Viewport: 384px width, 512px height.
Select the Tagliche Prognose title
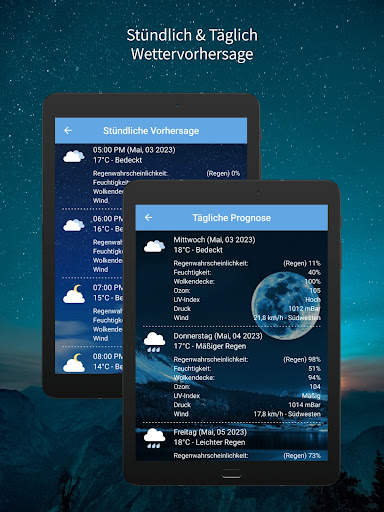tap(231, 218)
